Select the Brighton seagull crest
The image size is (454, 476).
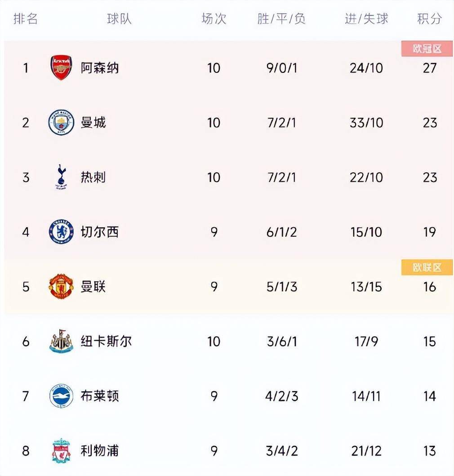(x=61, y=395)
